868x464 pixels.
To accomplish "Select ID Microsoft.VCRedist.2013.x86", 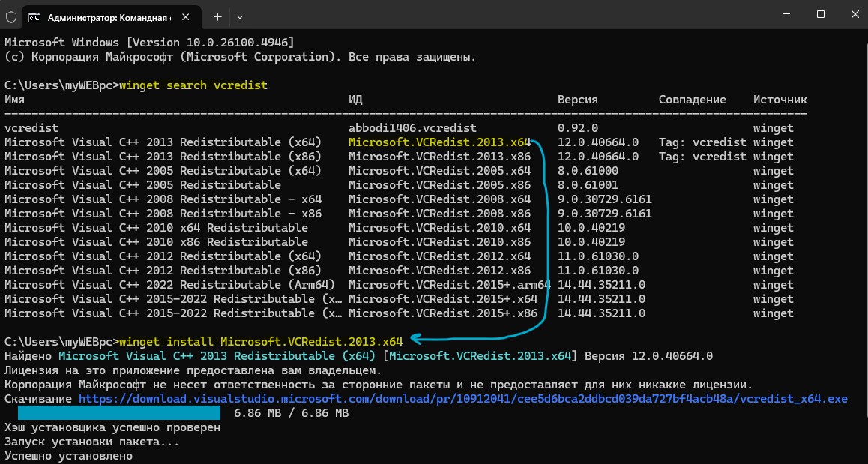I will point(439,157).
